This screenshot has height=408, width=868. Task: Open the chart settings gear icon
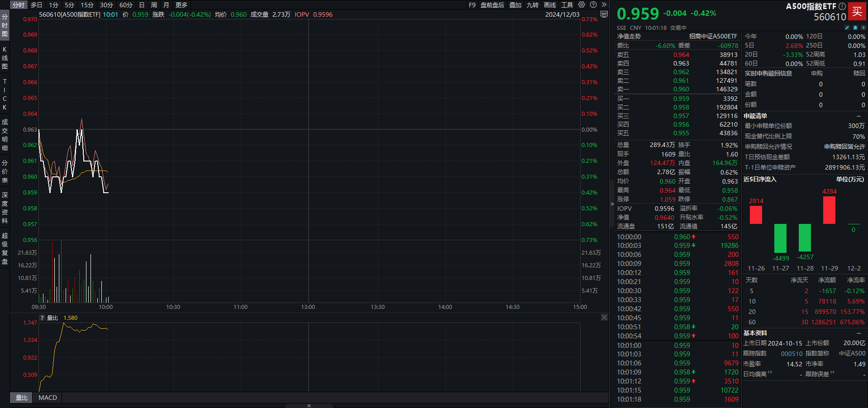click(582, 5)
